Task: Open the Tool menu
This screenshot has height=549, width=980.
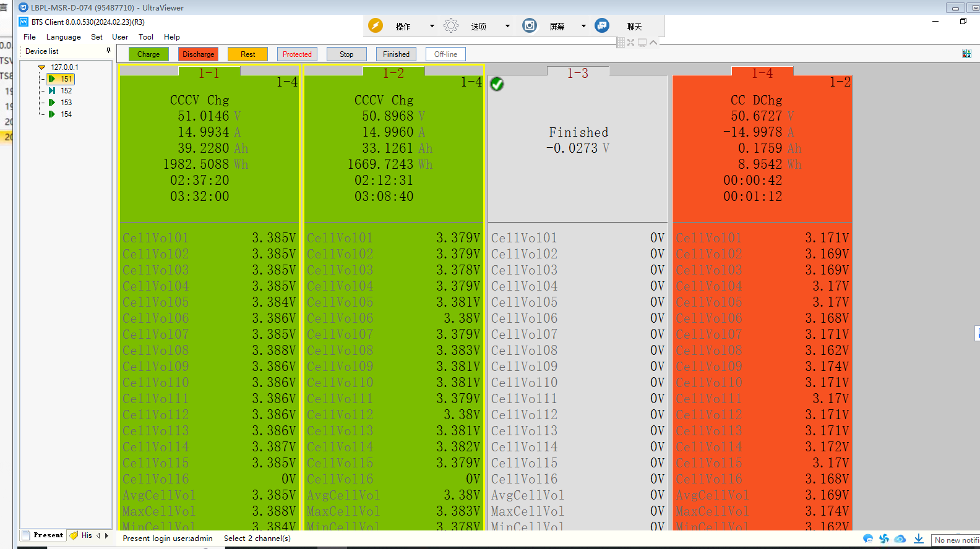Action: 146,37
